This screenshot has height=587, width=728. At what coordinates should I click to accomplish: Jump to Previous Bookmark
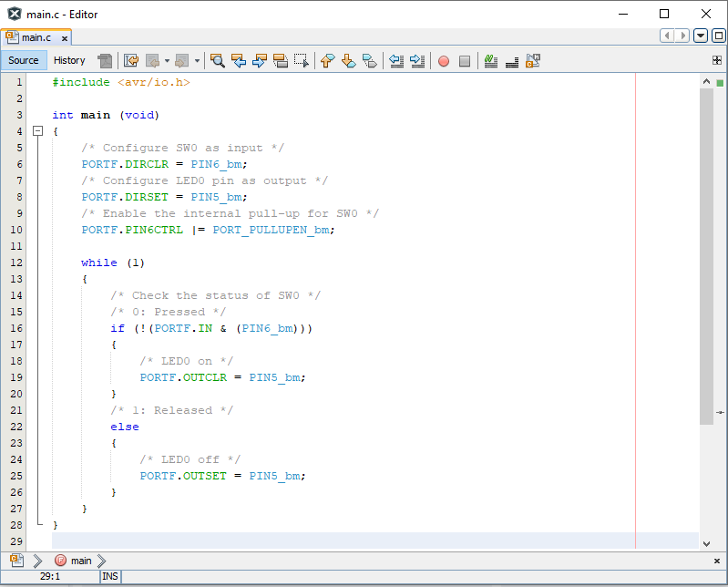click(x=327, y=61)
